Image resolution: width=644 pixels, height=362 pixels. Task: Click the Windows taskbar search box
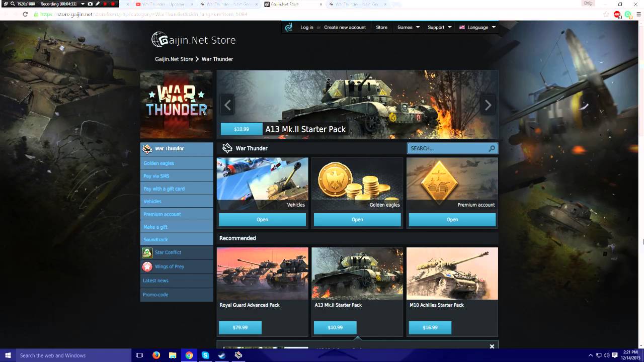pyautogui.click(x=73, y=355)
